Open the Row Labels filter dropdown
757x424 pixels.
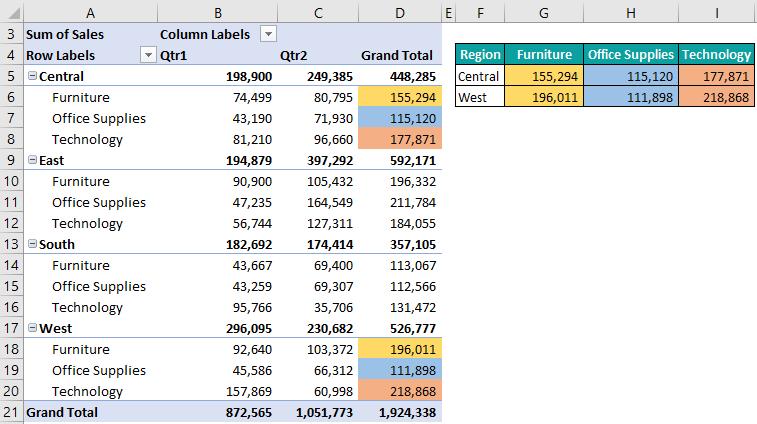[148, 55]
